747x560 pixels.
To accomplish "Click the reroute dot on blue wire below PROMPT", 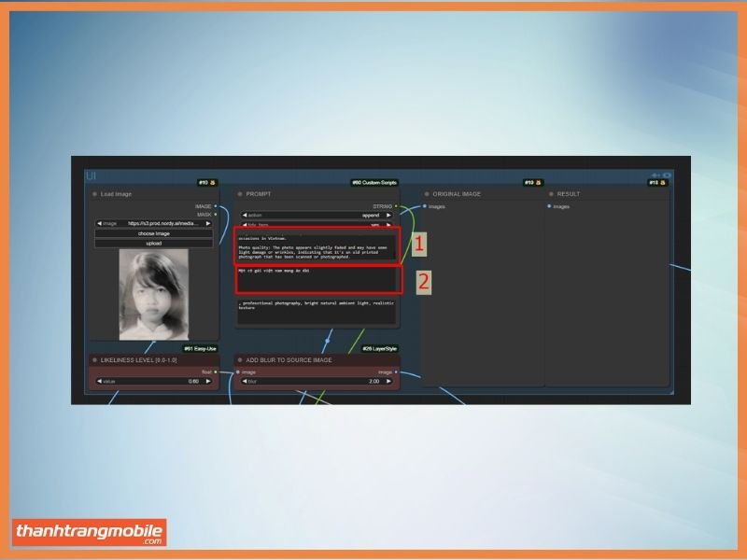I will pos(328,341).
